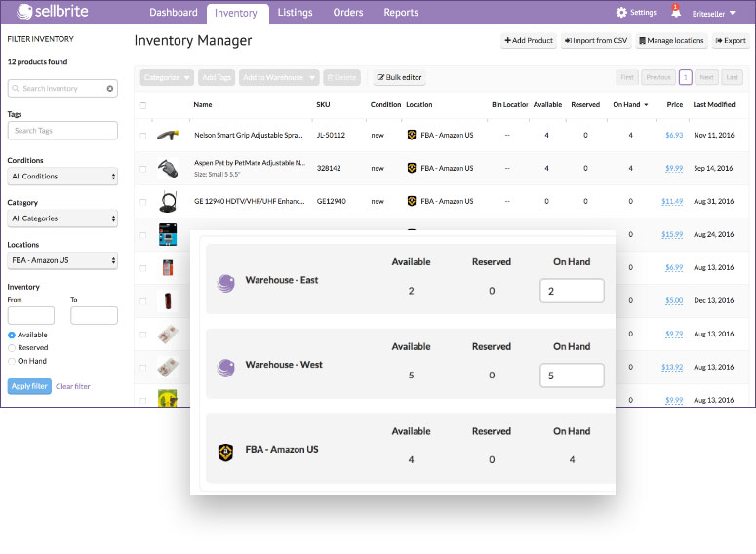This screenshot has width=756, height=554.
Task: Edit Warehouse - East On Hand field
Action: 572,291
